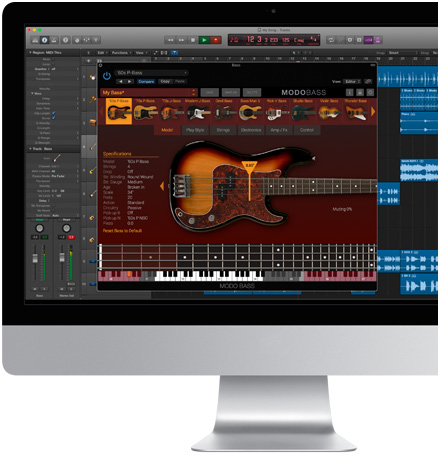Viewport: 438px width, 455px height.
Task: Toggle the Score checkbox
Action: pos(54,118)
